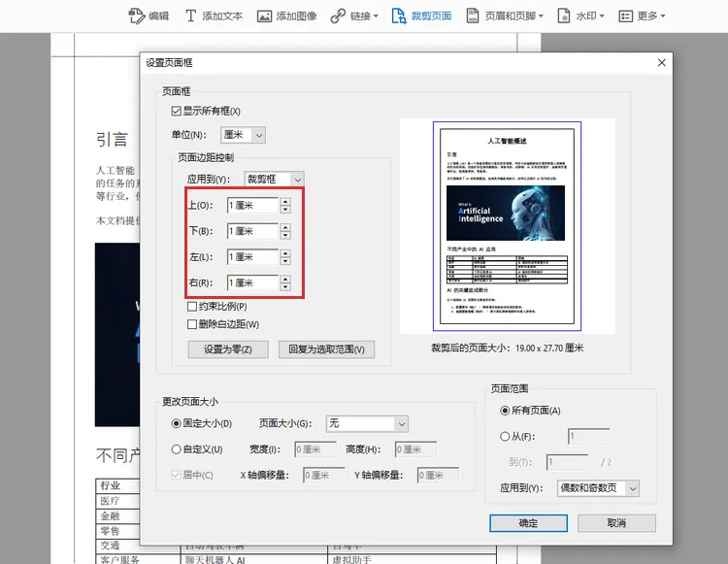This screenshot has width=728, height=564.
Task: Enable 约束比例 checkbox
Action: tap(192, 307)
